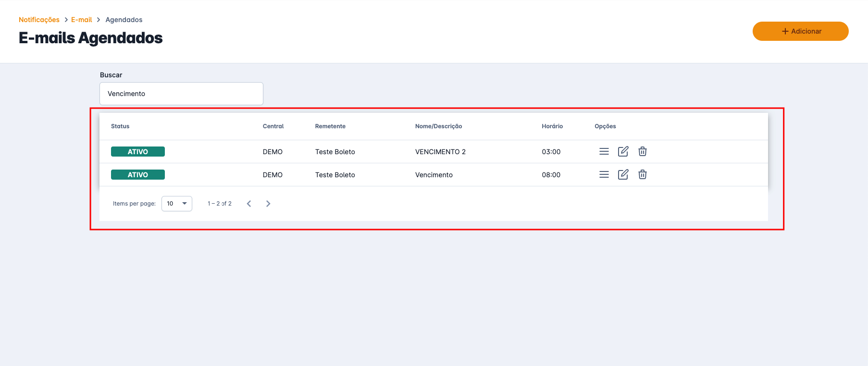Click pencil edit icon in 08:00 row

(623, 175)
